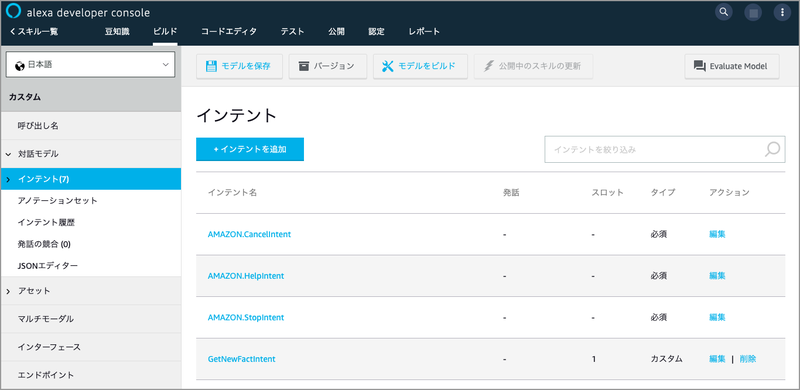The image size is (800, 390).
Task: Go back to スキル一覧
Action: point(34,32)
